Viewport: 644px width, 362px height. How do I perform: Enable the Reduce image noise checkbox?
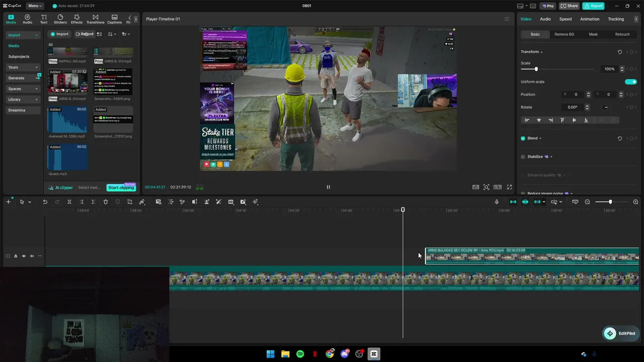tap(523, 194)
